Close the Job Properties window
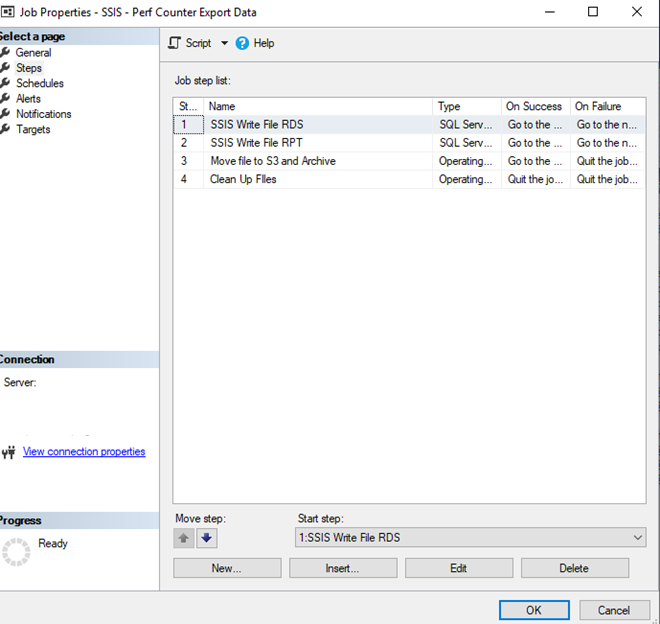This screenshot has width=660, height=624. click(x=637, y=12)
